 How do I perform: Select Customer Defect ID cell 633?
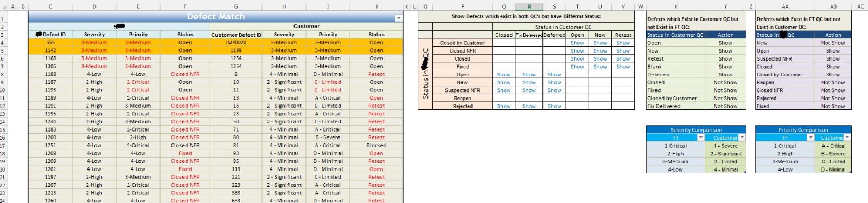click(236, 200)
